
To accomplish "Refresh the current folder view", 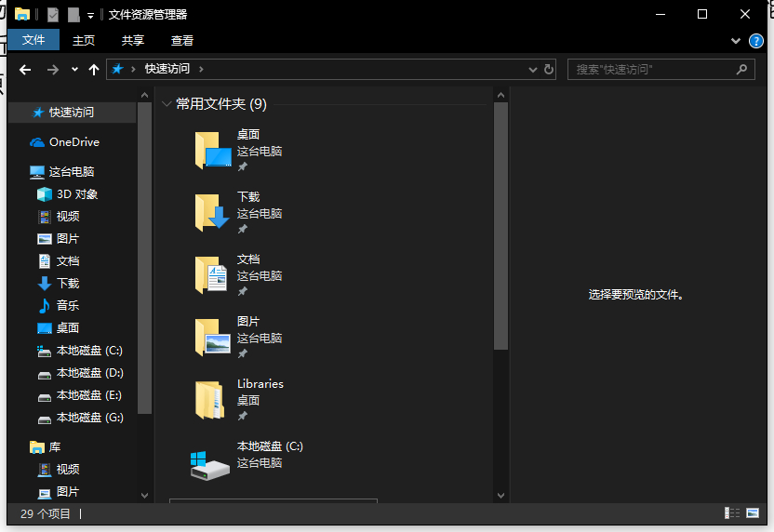I will [x=549, y=70].
